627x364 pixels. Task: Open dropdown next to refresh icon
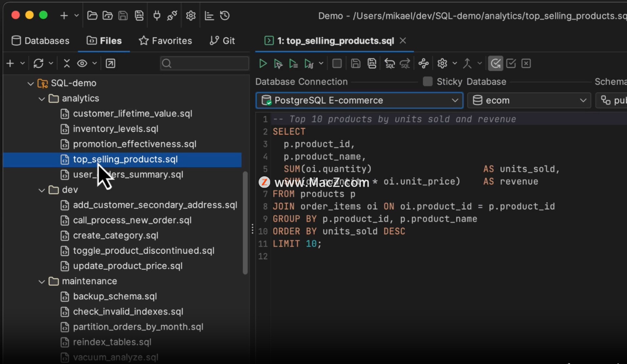pyautogui.click(x=51, y=63)
